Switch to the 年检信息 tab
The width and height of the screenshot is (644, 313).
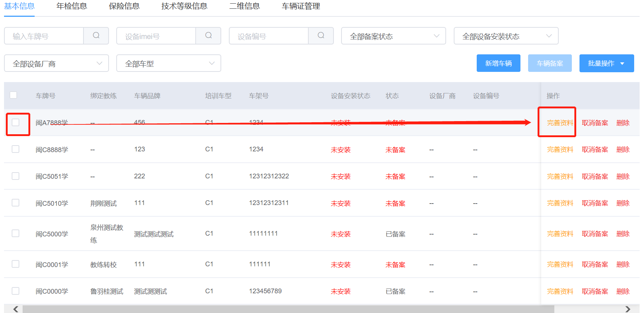[72, 6]
